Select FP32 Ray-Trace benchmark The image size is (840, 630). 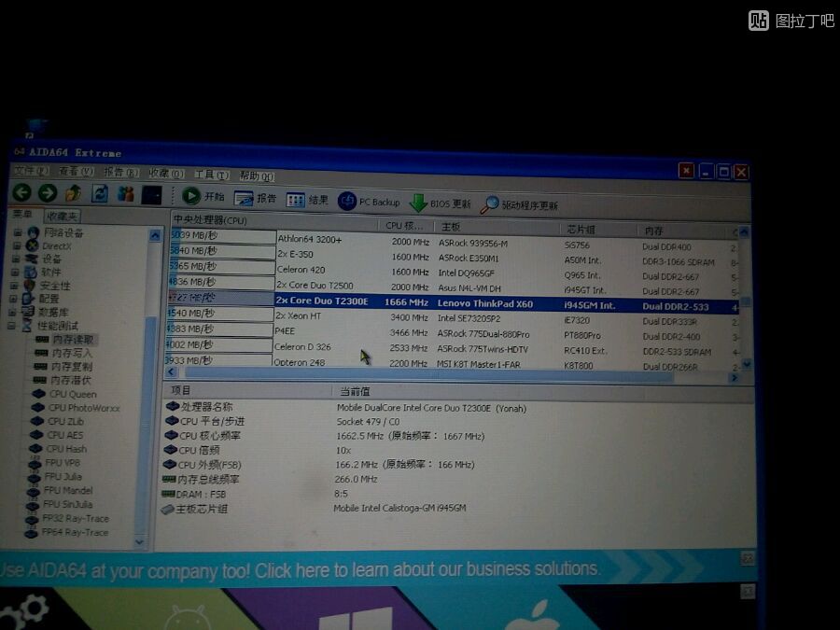[75, 518]
